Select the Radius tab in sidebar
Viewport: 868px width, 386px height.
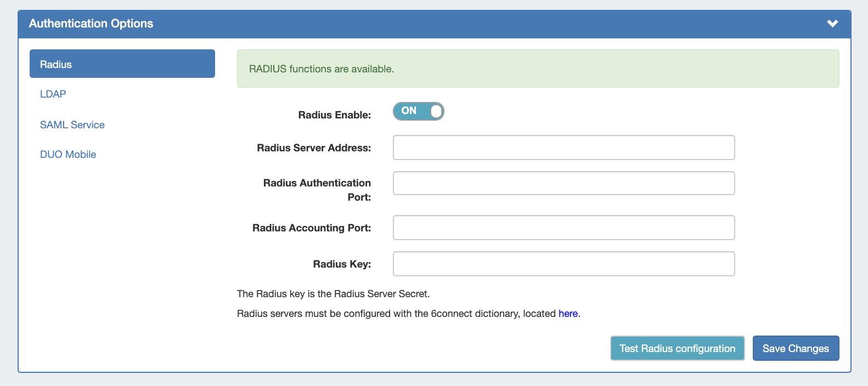pyautogui.click(x=122, y=64)
